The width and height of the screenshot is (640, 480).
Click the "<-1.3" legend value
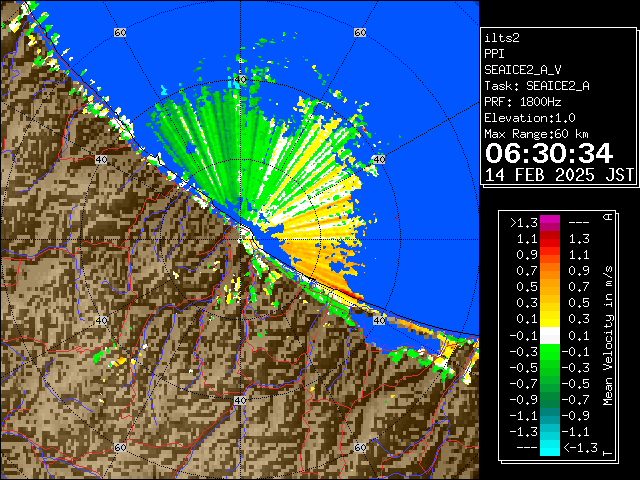tap(580, 448)
